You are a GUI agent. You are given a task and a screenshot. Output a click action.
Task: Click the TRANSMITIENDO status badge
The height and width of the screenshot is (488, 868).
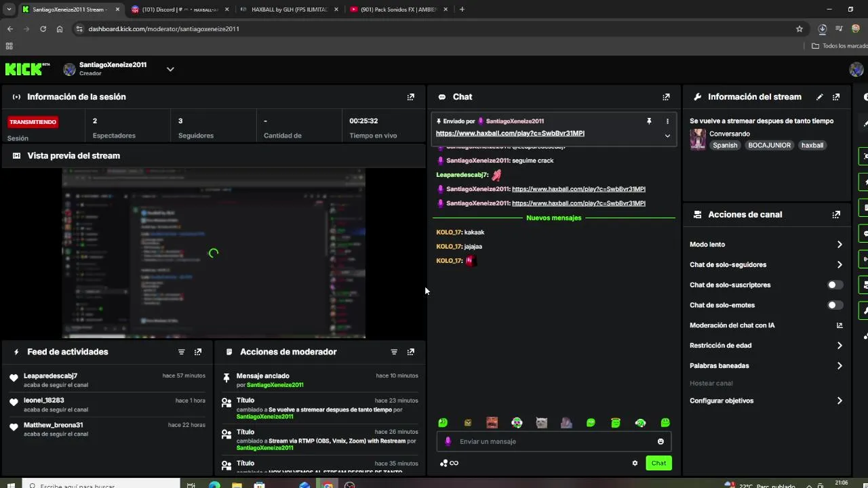coord(33,122)
